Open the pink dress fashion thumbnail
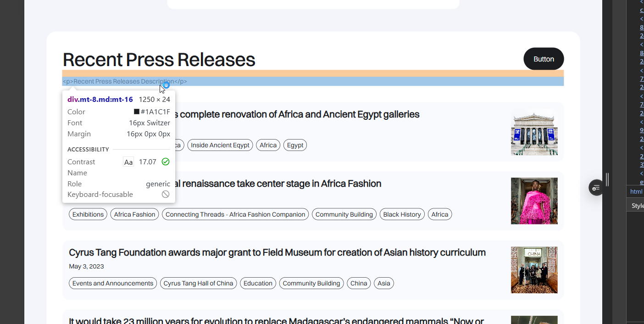Image resolution: width=644 pixels, height=324 pixels. pyautogui.click(x=534, y=201)
